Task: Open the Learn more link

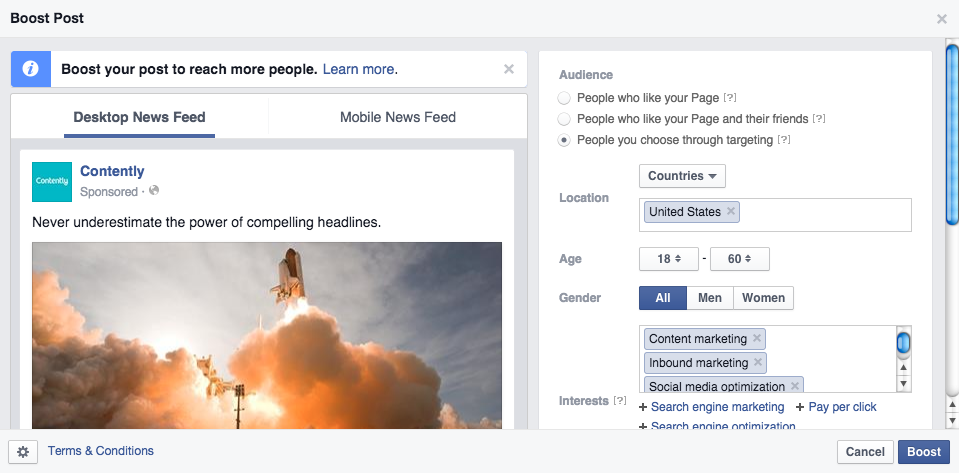Action: 360,69
